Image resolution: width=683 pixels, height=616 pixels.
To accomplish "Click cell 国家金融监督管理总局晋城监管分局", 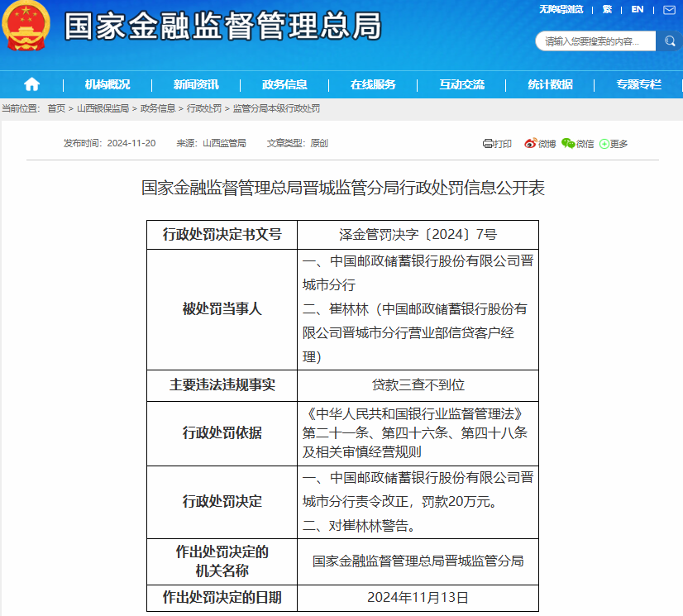I will click(418, 561).
